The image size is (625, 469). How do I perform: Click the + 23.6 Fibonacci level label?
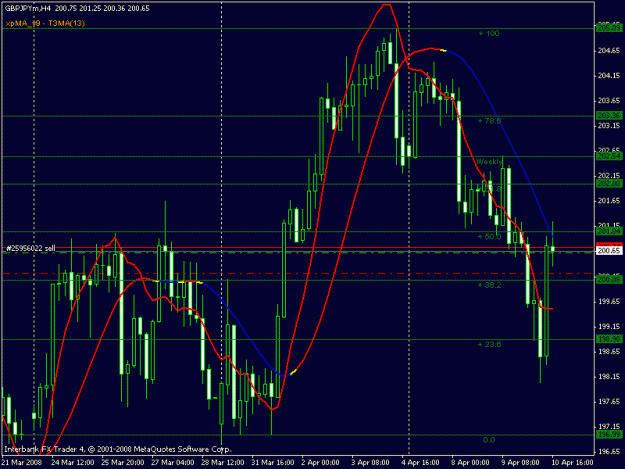(489, 344)
